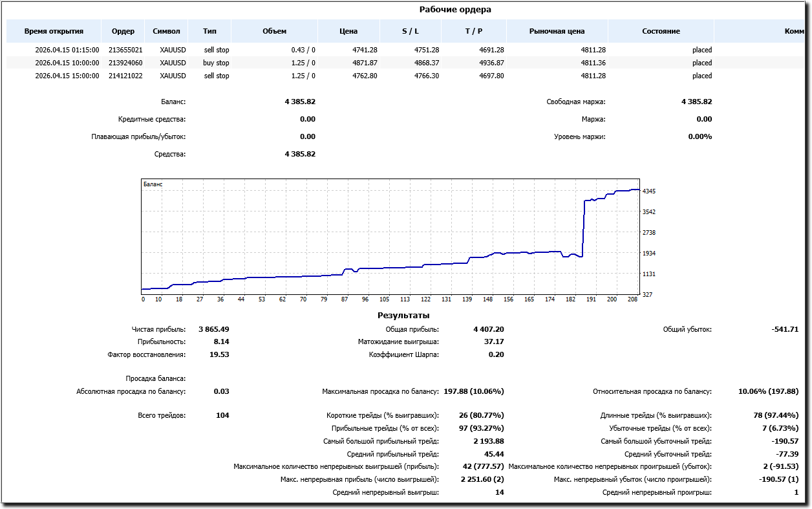Click the steep rise on the balance curve
This screenshot has width=812, height=509.
pos(584,226)
